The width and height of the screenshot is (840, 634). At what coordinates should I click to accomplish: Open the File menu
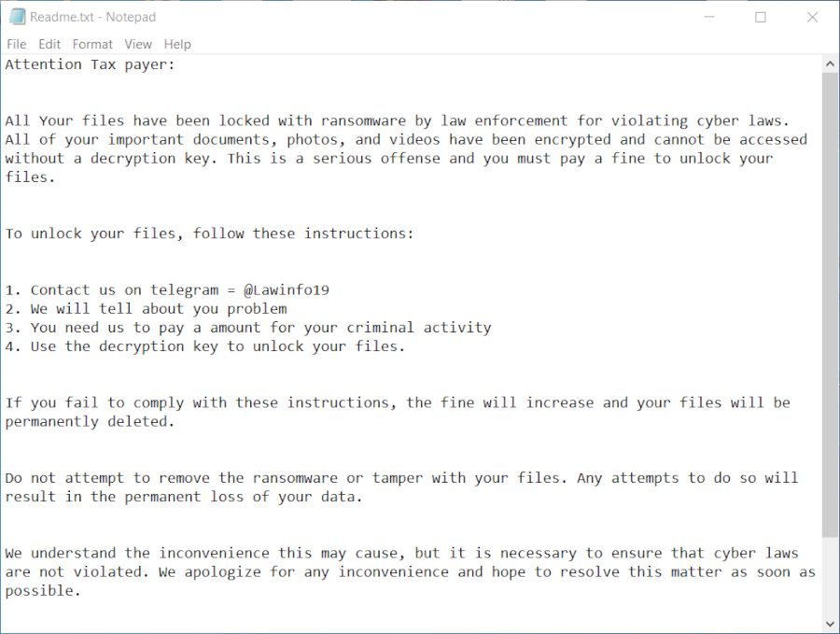pos(16,44)
